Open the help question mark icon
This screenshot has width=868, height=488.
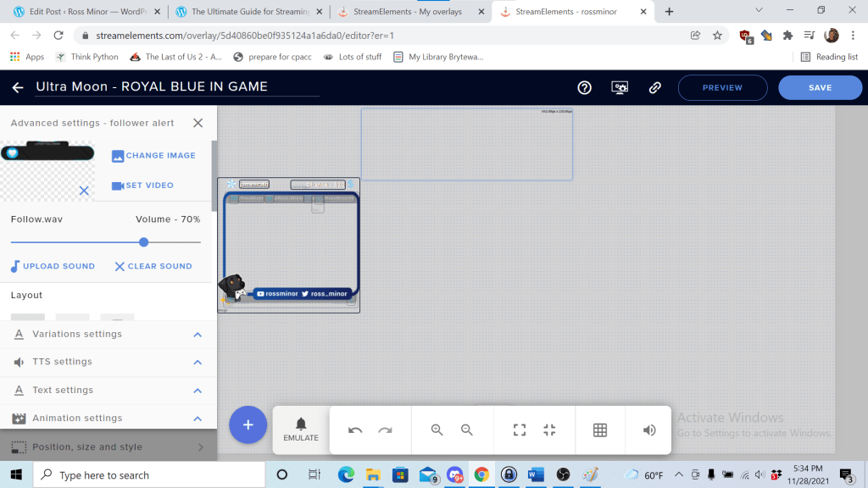tap(583, 87)
